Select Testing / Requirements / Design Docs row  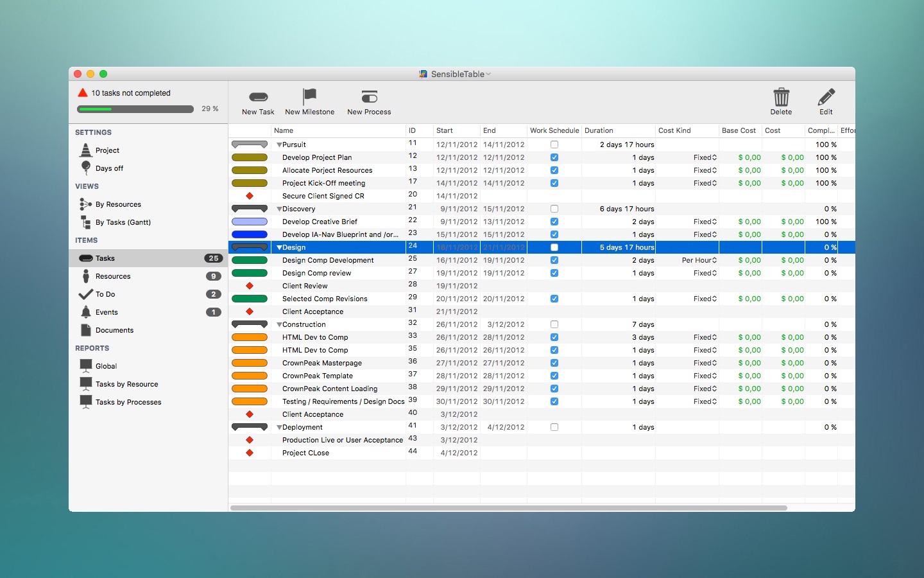tap(343, 401)
